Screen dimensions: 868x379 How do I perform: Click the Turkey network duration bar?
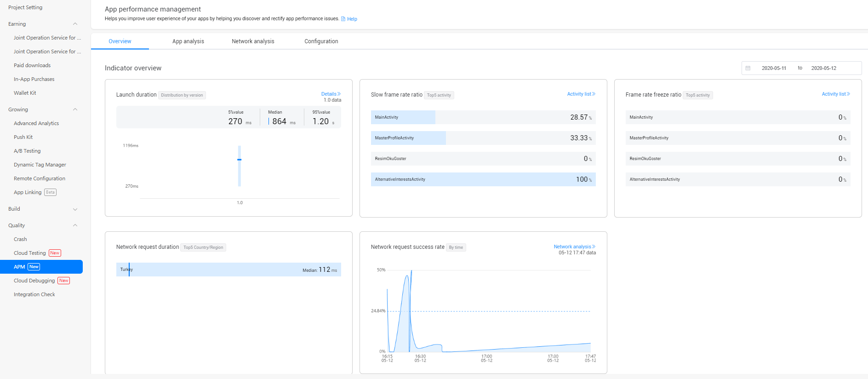point(228,270)
